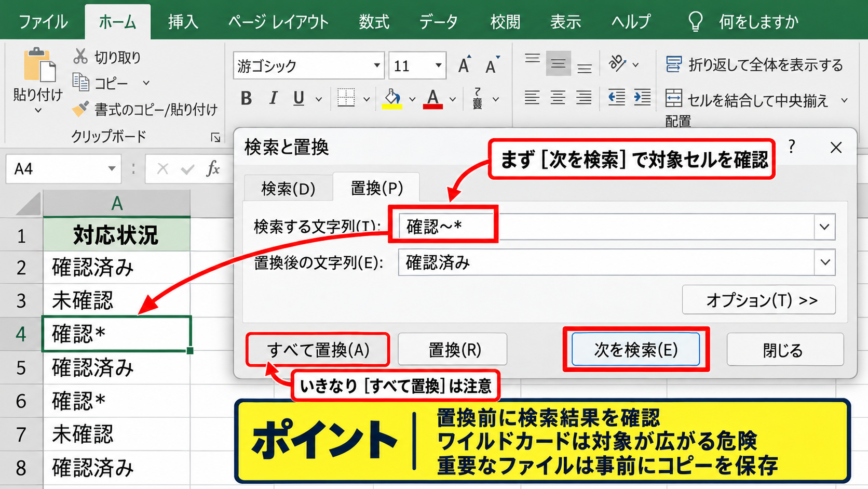Expand the Name Box dropdown
This screenshot has width=868, height=489.
click(x=112, y=169)
